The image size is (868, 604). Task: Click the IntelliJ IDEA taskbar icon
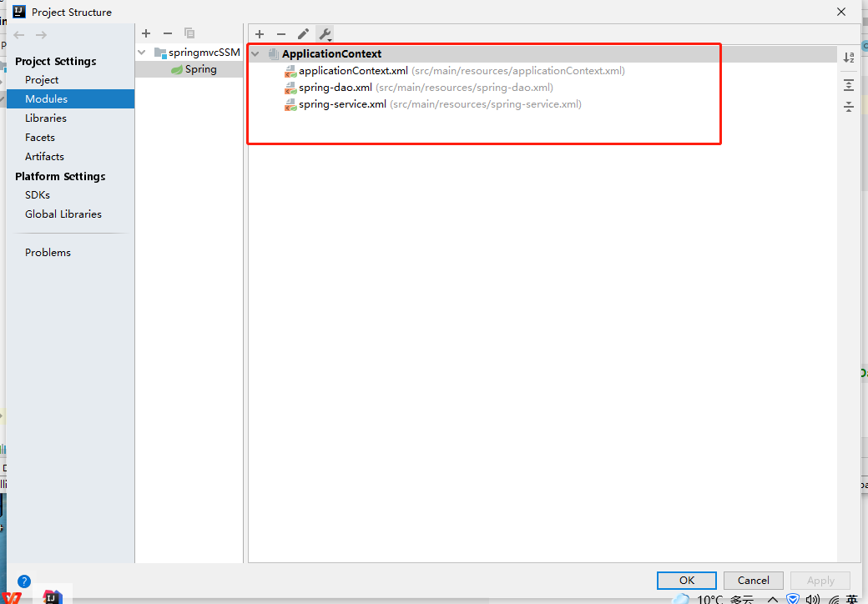pyautogui.click(x=52, y=596)
